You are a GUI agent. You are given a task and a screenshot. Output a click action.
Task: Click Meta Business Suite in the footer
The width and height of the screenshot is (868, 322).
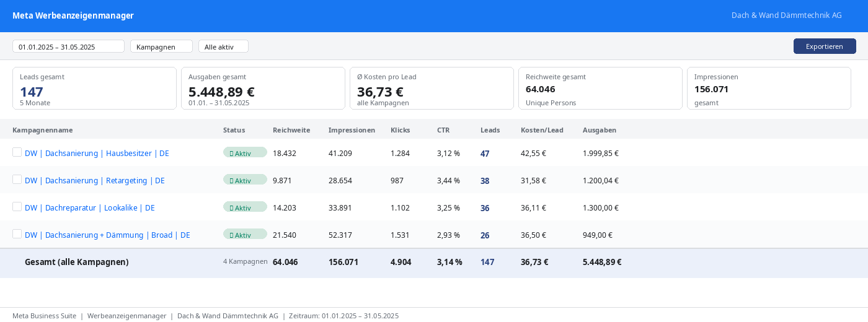(44, 316)
